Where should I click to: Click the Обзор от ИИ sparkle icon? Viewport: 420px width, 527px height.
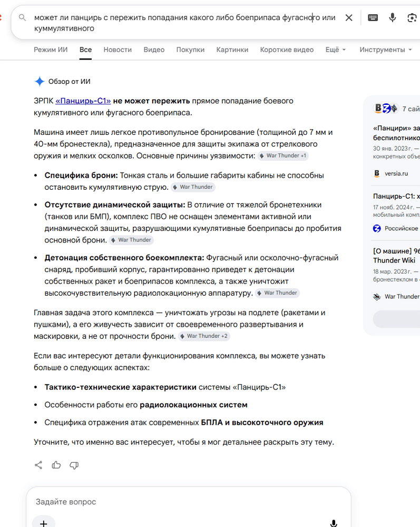pos(40,81)
